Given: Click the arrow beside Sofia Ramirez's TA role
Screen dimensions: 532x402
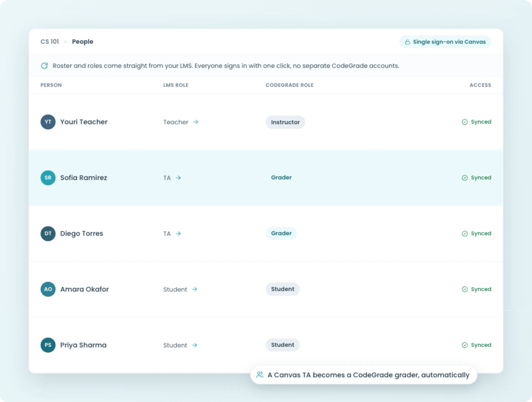Looking at the screenshot, I should point(178,178).
